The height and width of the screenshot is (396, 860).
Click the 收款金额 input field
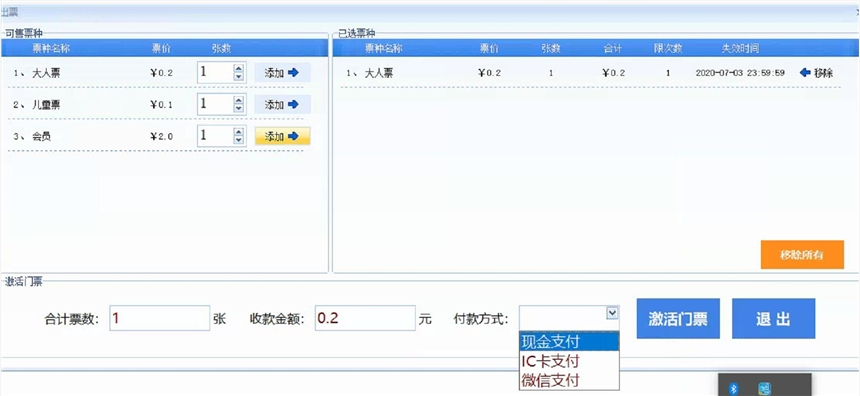point(365,318)
